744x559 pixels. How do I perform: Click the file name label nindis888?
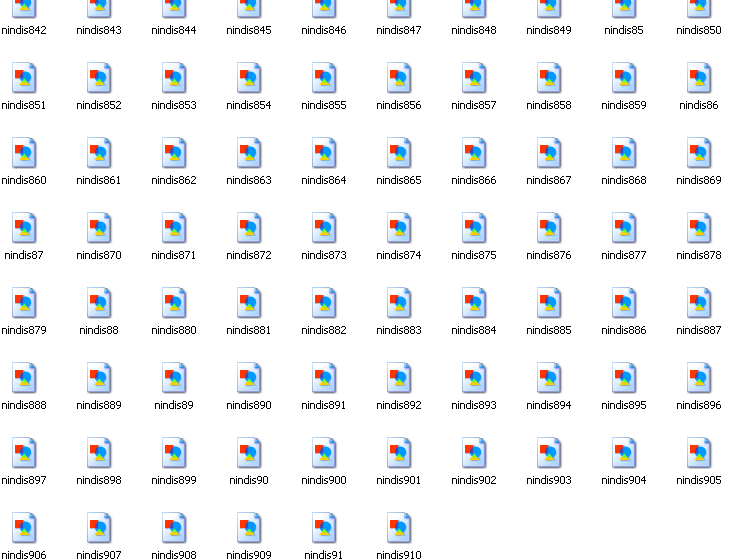tap(24, 405)
